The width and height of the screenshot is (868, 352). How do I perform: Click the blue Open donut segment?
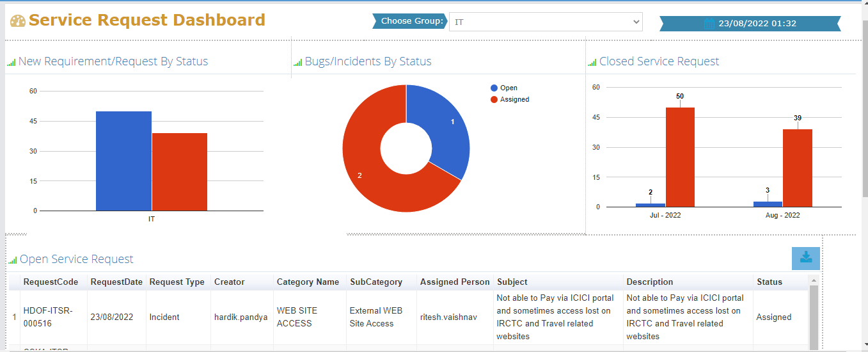(x=445, y=128)
